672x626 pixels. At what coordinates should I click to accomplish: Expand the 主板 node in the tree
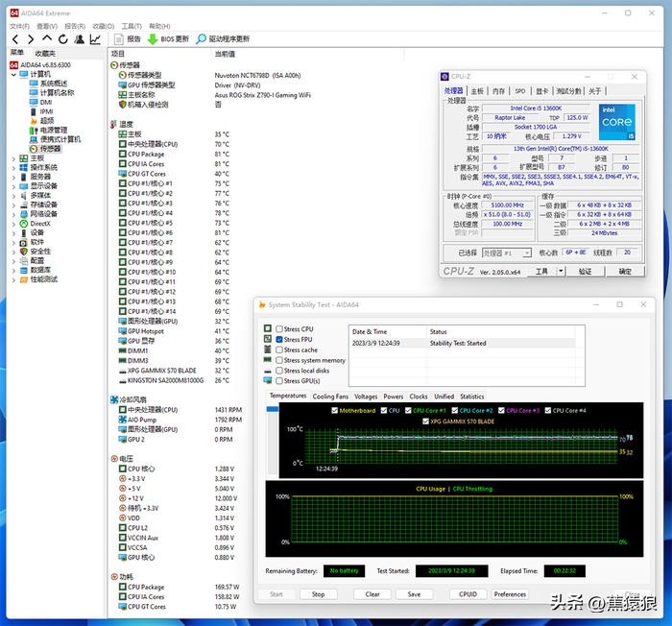point(13,158)
